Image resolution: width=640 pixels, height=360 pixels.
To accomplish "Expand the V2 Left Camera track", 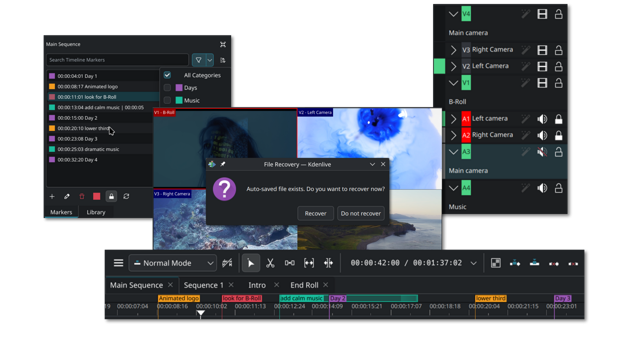I will tap(453, 66).
